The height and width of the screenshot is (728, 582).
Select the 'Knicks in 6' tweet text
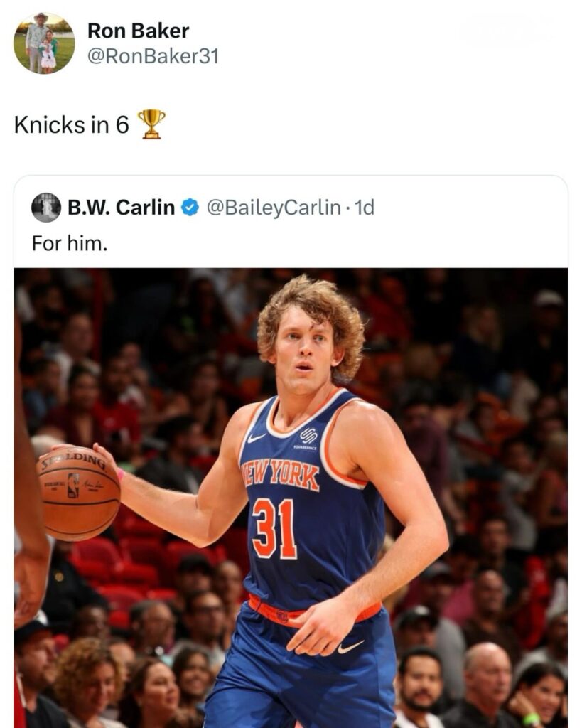click(x=72, y=124)
